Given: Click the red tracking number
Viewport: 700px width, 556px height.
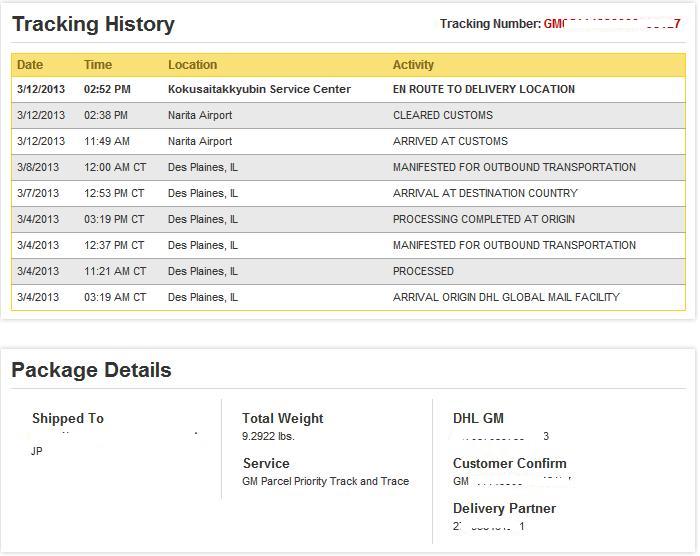Looking at the screenshot, I should point(612,24).
